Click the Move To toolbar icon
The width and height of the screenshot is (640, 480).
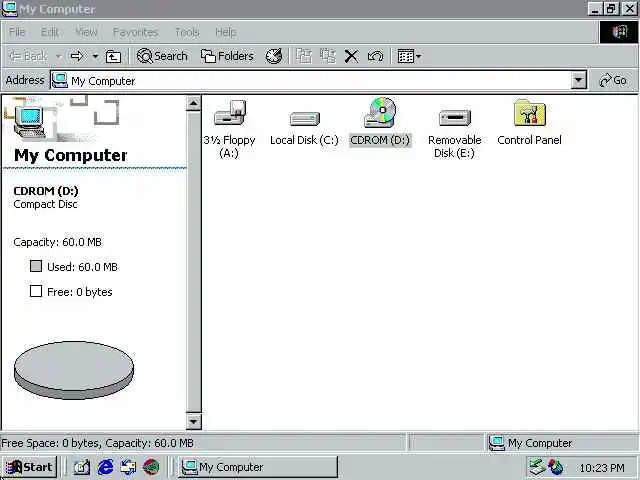tap(304, 56)
